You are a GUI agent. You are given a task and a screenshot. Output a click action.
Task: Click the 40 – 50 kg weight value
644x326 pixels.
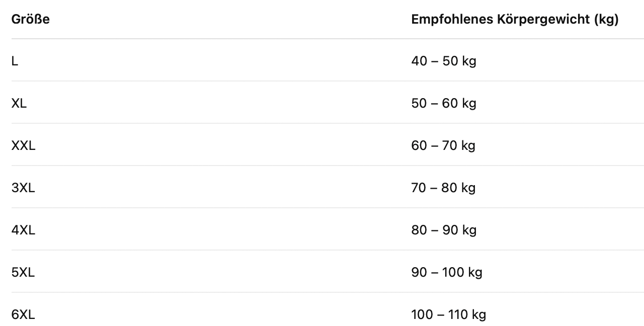coord(443,61)
